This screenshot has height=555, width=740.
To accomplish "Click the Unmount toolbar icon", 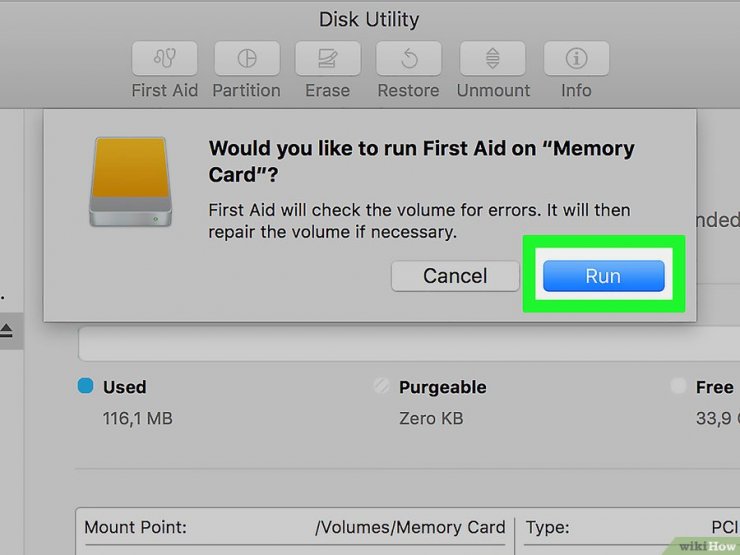I will point(492,58).
